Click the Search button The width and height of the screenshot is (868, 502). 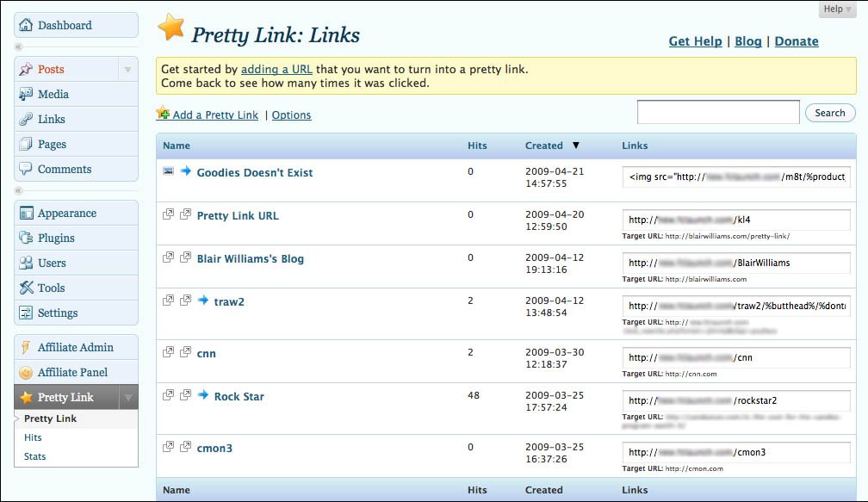point(830,112)
